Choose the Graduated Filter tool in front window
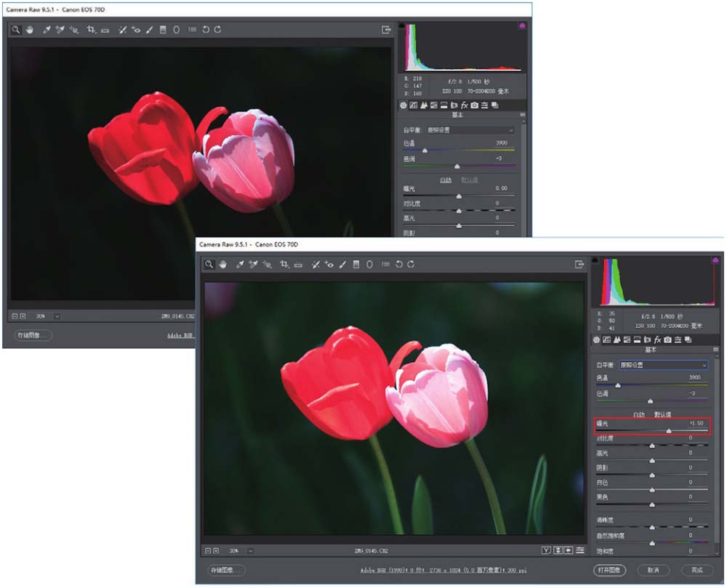 356,265
